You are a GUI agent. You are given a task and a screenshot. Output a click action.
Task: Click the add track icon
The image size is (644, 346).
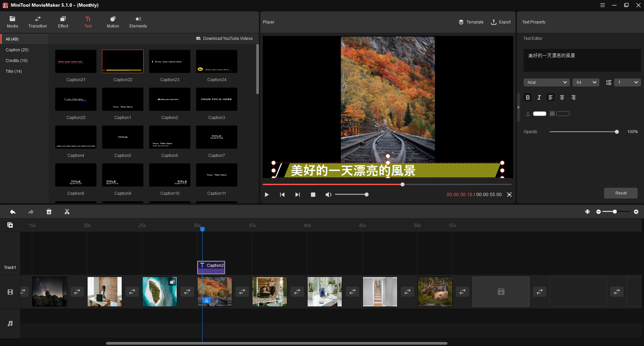coord(10,225)
